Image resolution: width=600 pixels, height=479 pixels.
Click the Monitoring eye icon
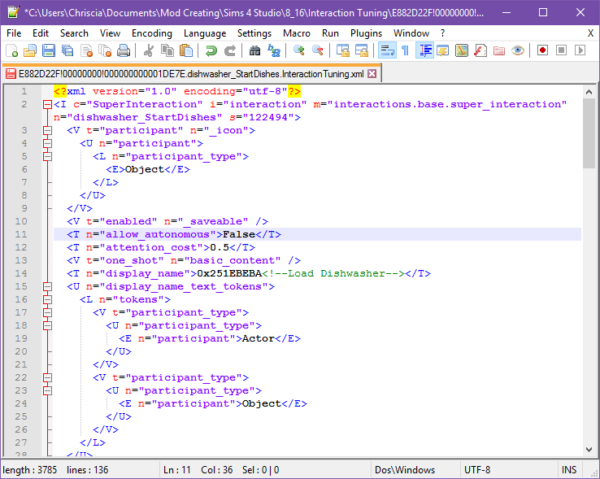click(518, 50)
